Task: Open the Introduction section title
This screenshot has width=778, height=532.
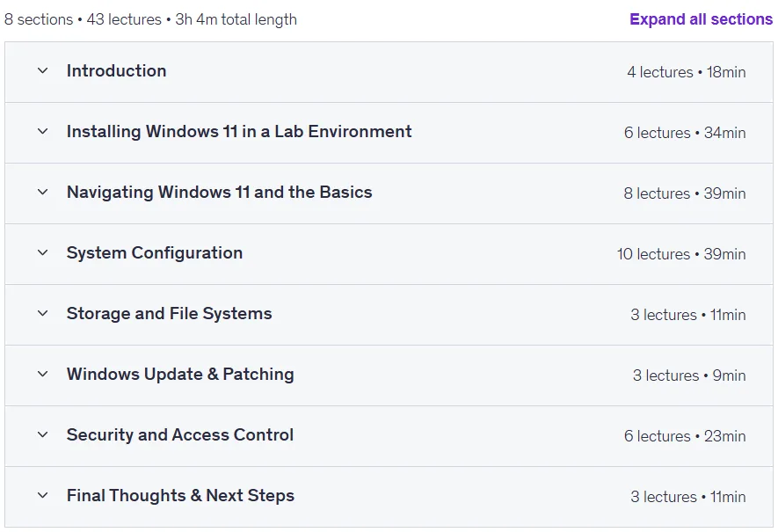Action: pyautogui.click(x=117, y=71)
